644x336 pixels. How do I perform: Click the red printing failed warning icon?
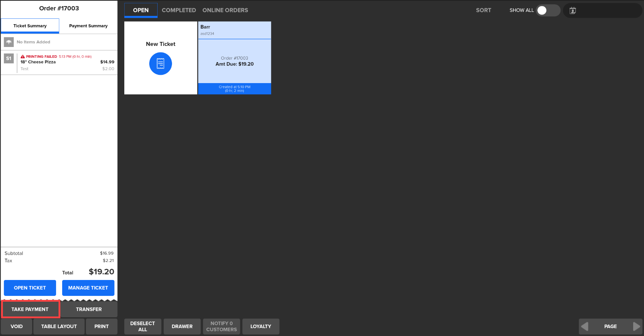pos(23,57)
